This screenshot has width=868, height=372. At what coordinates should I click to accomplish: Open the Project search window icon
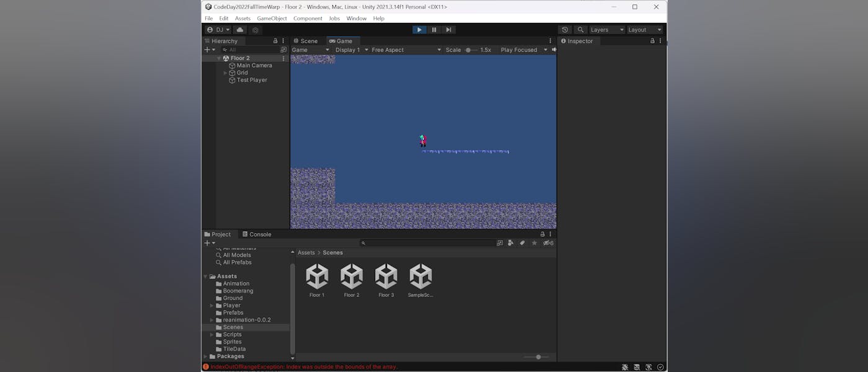tap(500, 243)
